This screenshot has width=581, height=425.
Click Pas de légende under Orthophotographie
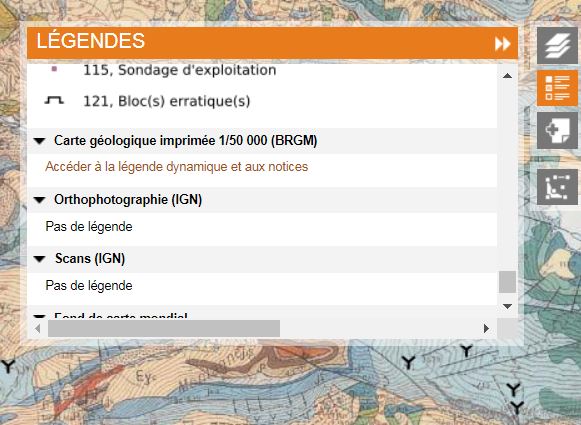pyautogui.click(x=89, y=226)
